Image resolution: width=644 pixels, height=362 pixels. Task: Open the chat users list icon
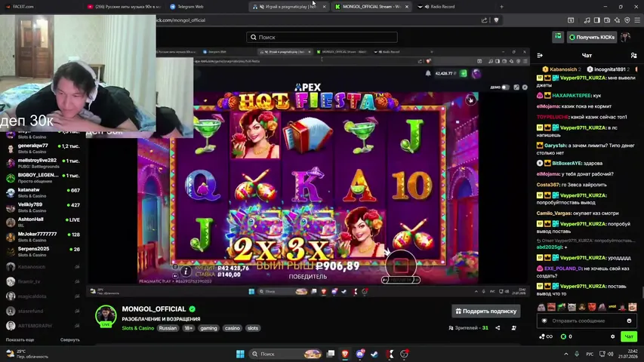pyautogui.click(x=633, y=55)
